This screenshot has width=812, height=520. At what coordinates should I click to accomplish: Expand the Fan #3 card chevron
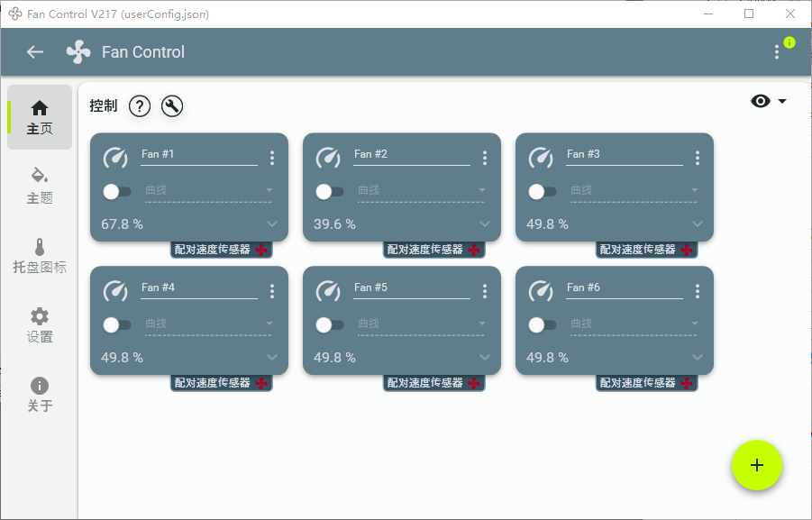point(698,224)
